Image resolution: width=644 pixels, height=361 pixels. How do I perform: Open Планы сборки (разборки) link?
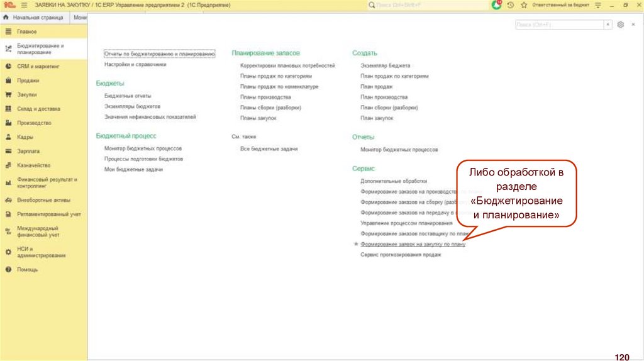click(x=270, y=108)
